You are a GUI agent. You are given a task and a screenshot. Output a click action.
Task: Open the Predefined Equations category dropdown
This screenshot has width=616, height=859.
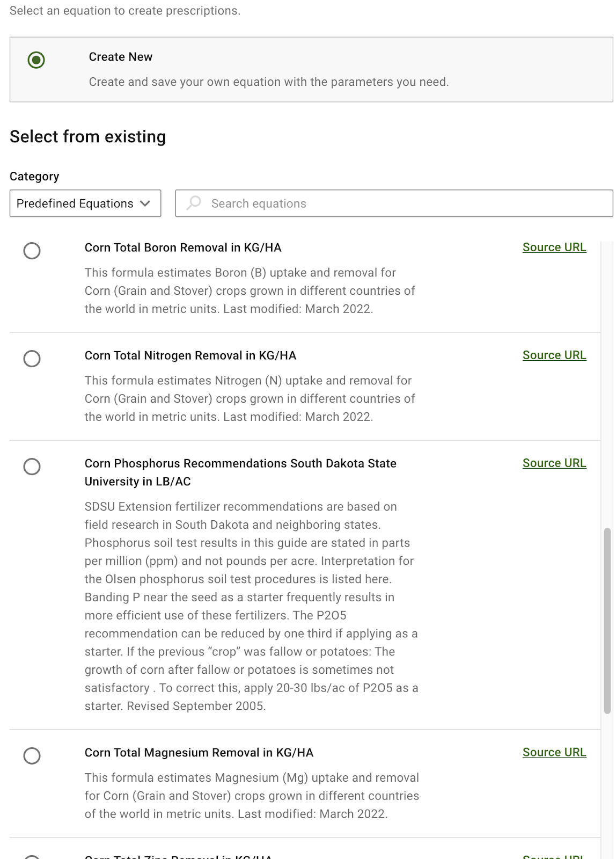tap(85, 203)
